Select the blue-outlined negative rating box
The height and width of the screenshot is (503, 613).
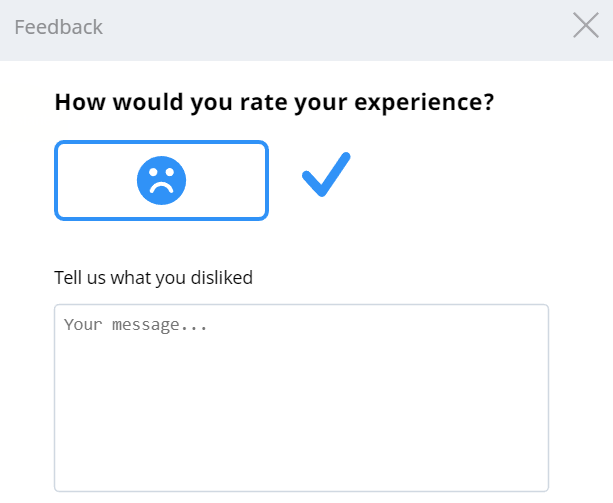(x=90, y=180)
